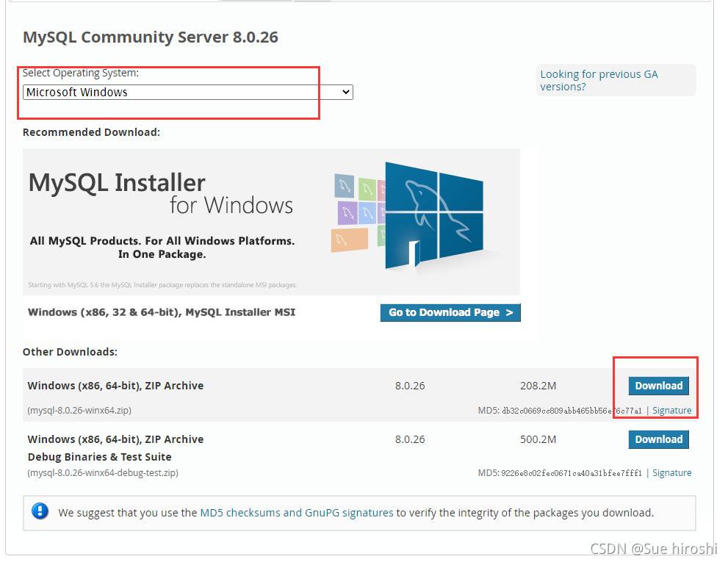Select the MySQL Community Server 8.0.26 heading
Screen dimensions: 728x562
pyautogui.click(x=151, y=37)
